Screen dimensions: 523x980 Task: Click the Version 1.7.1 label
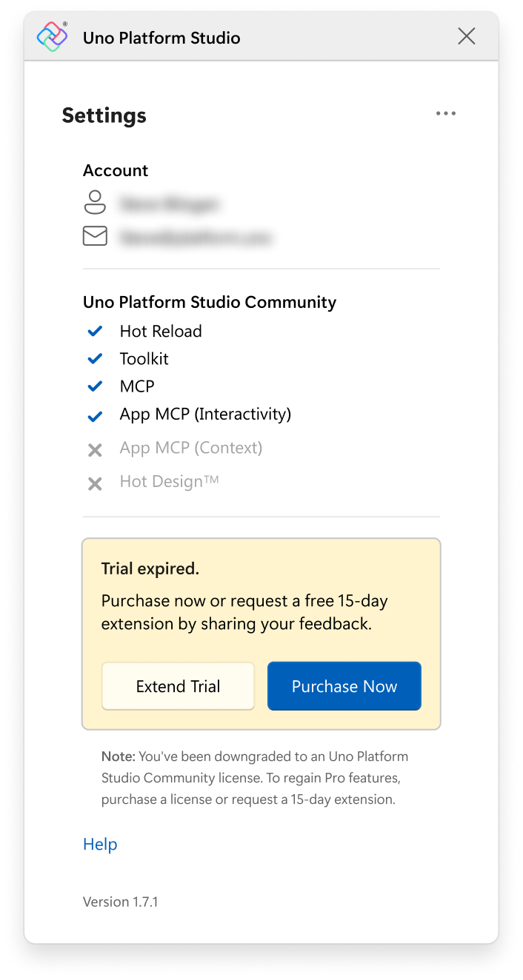click(x=121, y=902)
